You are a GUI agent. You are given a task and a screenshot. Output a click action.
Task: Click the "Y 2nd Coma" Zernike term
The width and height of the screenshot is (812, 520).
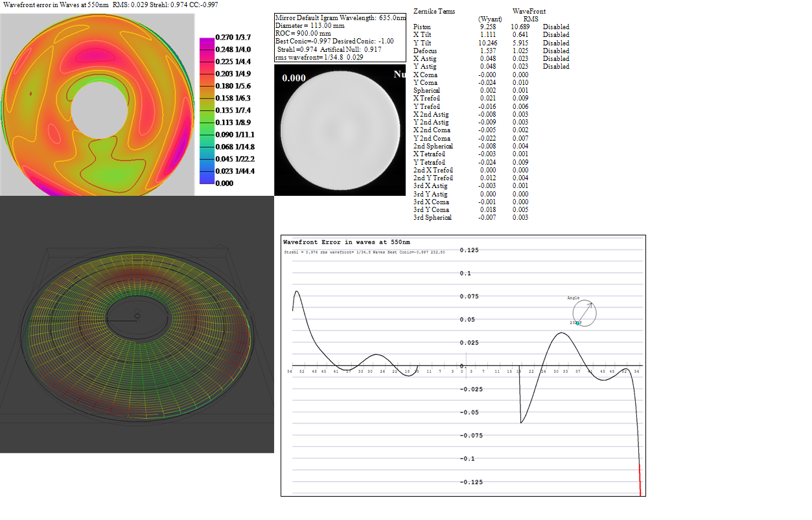tap(432, 138)
